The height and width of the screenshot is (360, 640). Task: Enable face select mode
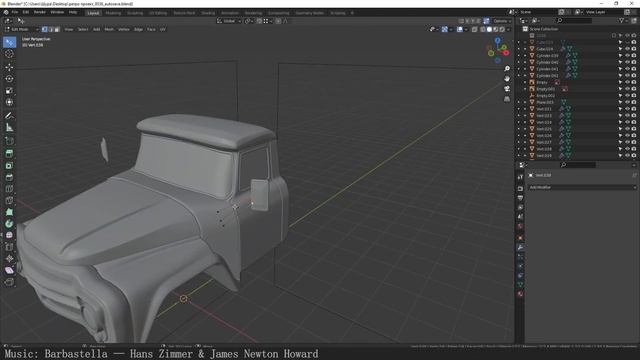57,29
